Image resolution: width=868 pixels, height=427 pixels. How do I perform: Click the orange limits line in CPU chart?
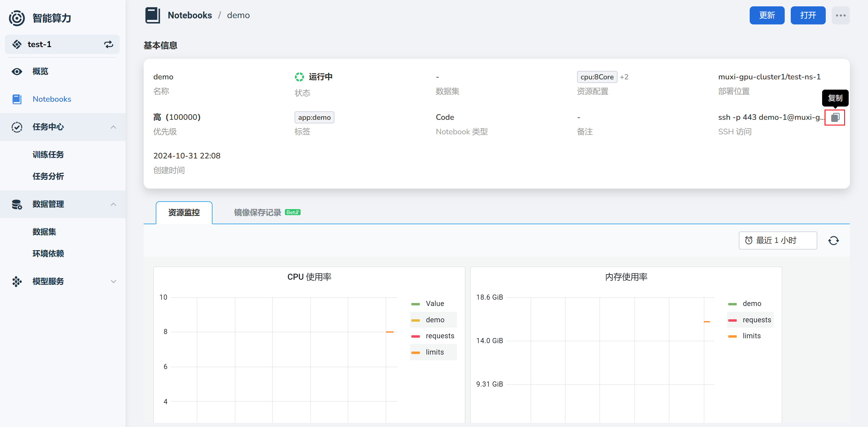(390, 332)
